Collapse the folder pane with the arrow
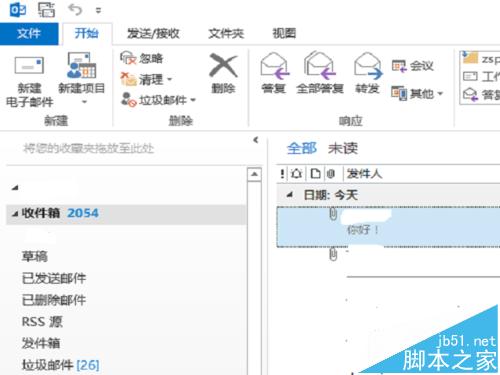 256,140
